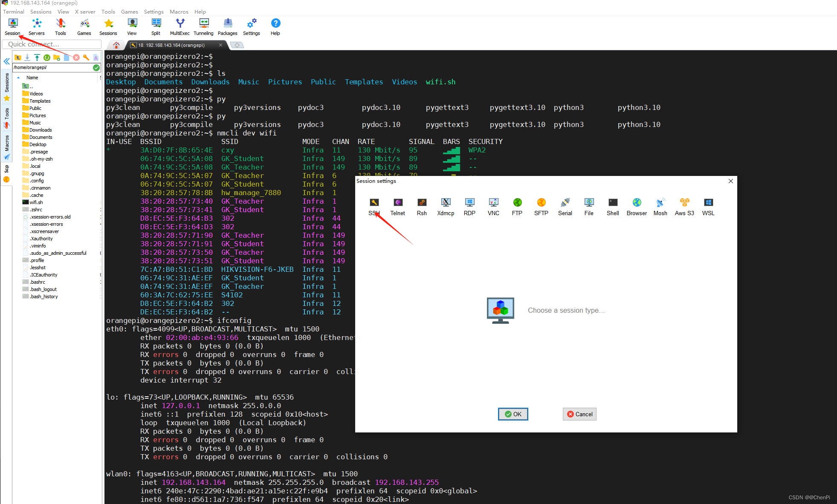Open MultiExec from the toolbar
The image size is (837, 504).
point(180,26)
